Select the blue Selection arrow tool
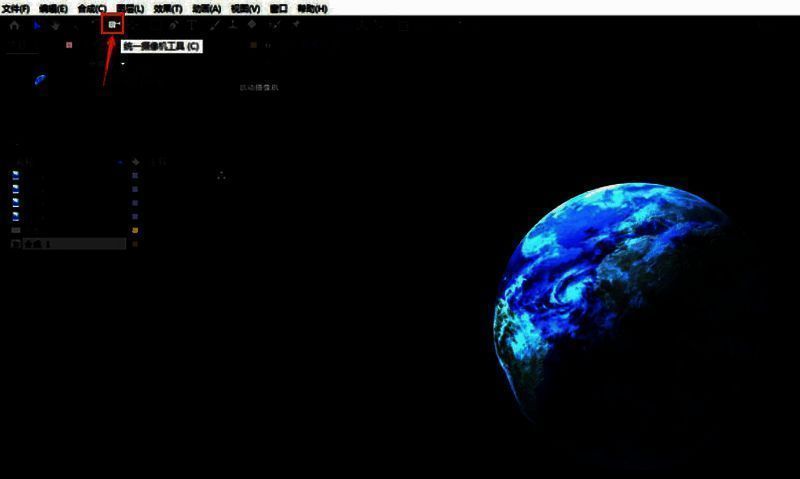800x479 pixels. pyautogui.click(x=38, y=25)
